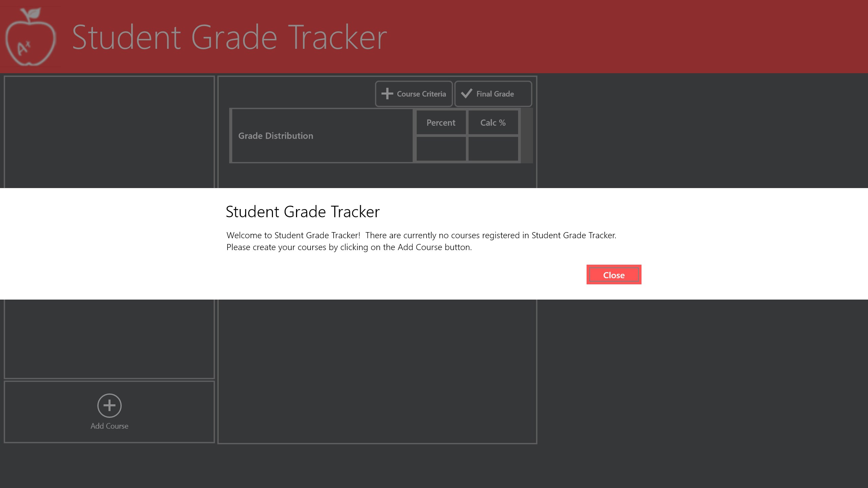Click the grade table vertical scrollbar
Viewport: 868px width, 488px height.
click(527, 136)
